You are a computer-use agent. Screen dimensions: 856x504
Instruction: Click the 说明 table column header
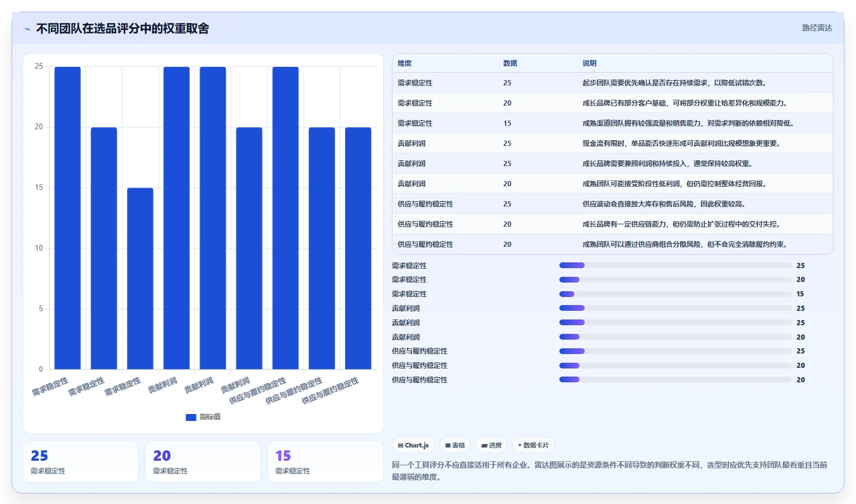(x=589, y=63)
